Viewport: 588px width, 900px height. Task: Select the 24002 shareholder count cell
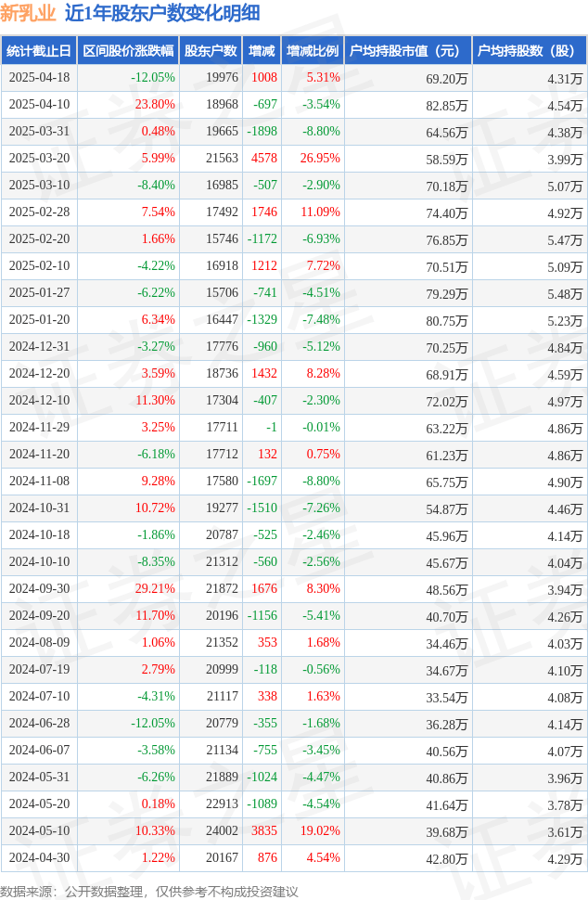[222, 831]
